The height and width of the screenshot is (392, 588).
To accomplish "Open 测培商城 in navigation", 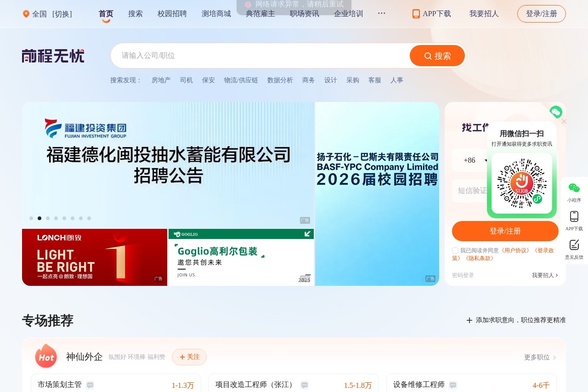I will [216, 14].
